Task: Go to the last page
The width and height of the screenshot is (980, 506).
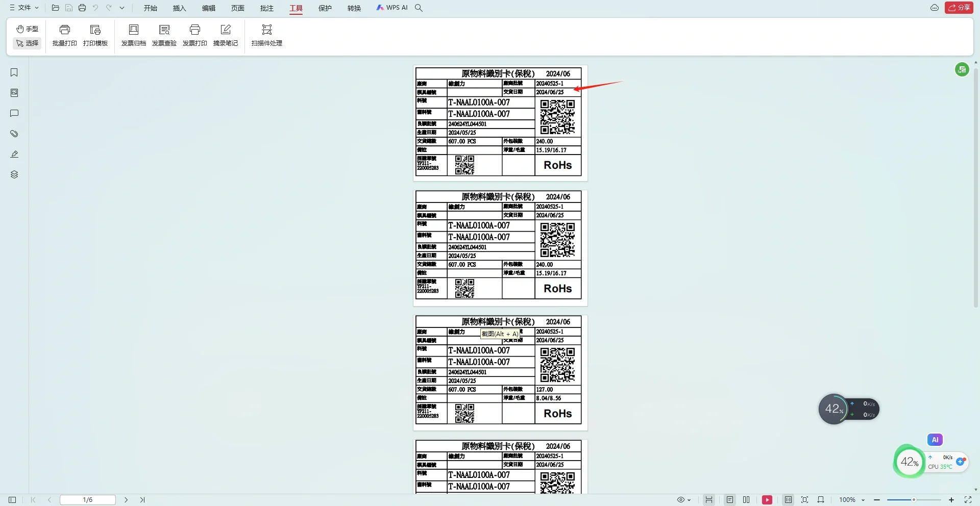Action: click(x=142, y=500)
